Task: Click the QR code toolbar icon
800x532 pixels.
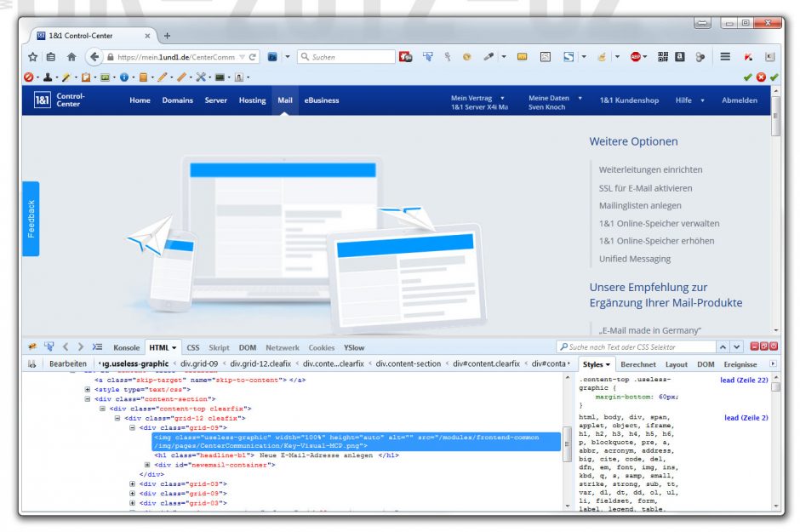Action: click(663, 57)
